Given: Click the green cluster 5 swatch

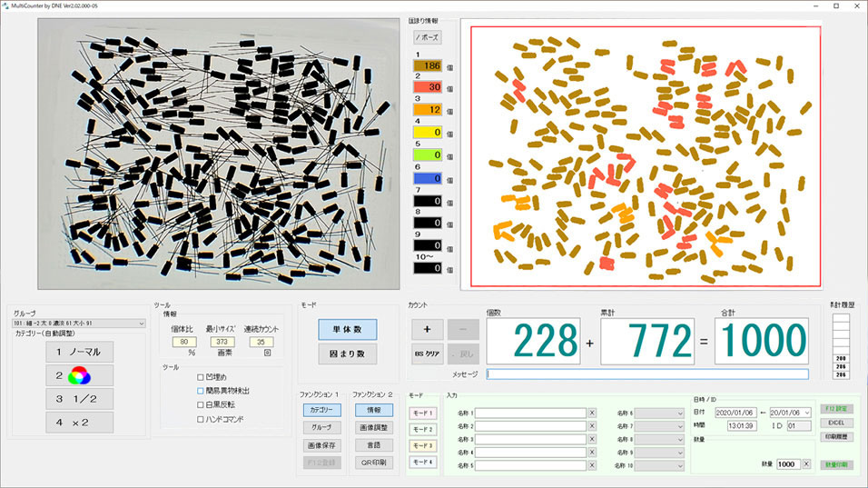Looking at the screenshot, I should (428, 155).
